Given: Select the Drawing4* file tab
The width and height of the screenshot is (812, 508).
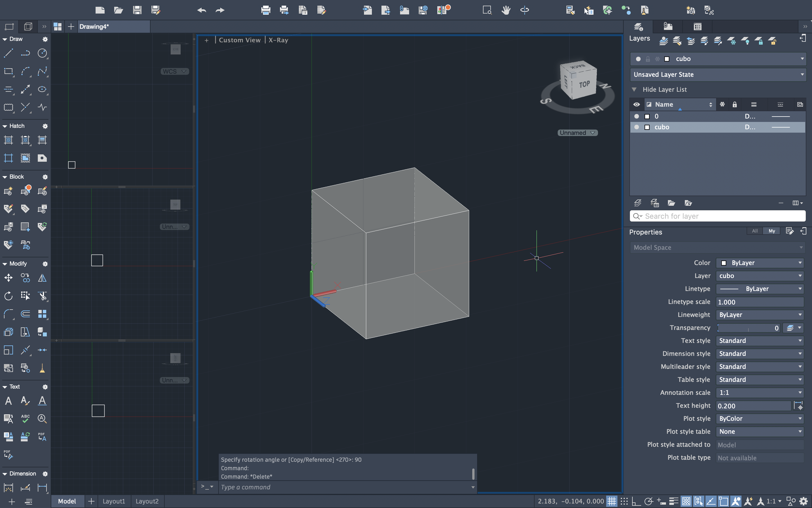Looking at the screenshot, I should coord(114,27).
